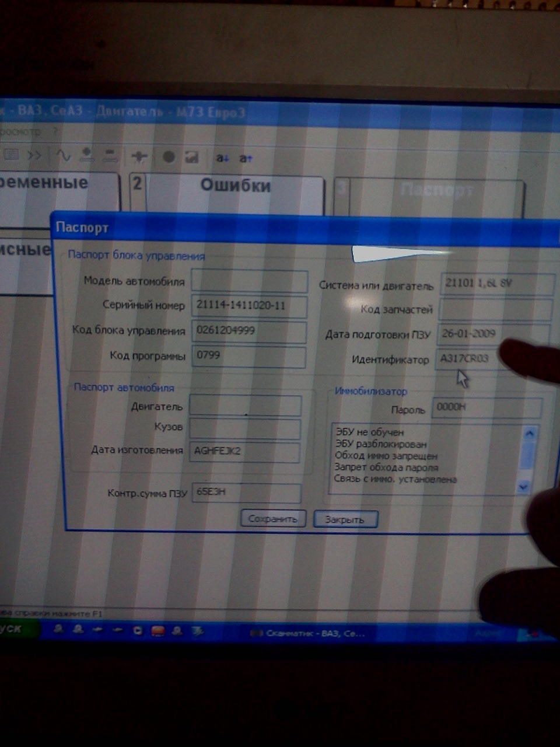Select 'Обход иммо запрещен' status line
The image size is (560, 747).
[x=386, y=456]
